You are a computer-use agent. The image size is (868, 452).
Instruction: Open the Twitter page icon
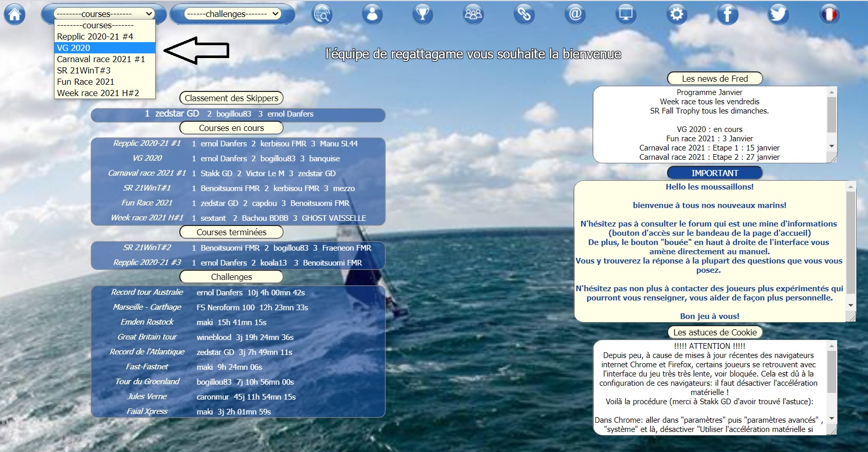(x=778, y=14)
